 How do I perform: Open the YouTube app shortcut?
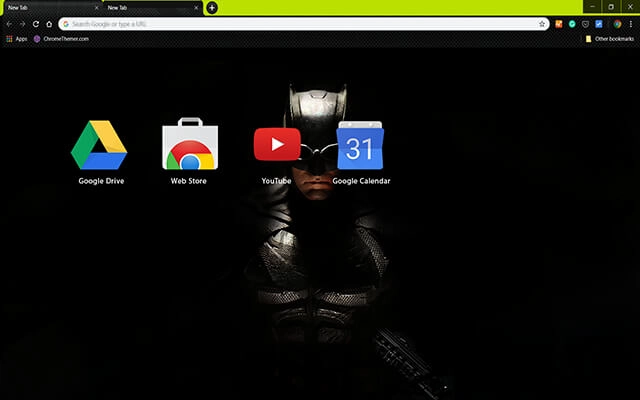coord(277,144)
